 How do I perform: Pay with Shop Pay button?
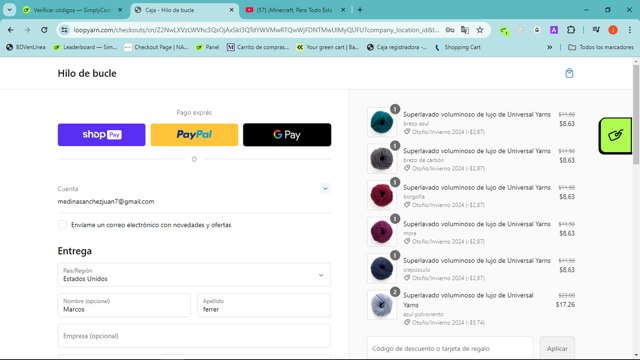tap(101, 135)
